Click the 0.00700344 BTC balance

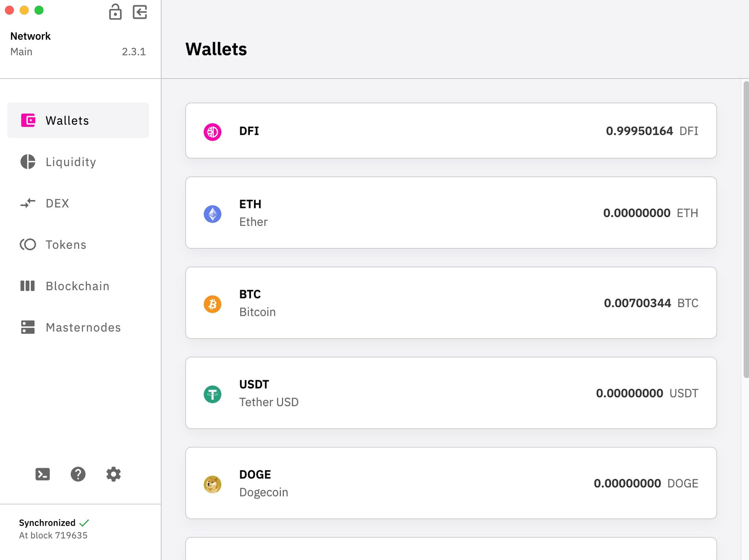(x=651, y=303)
